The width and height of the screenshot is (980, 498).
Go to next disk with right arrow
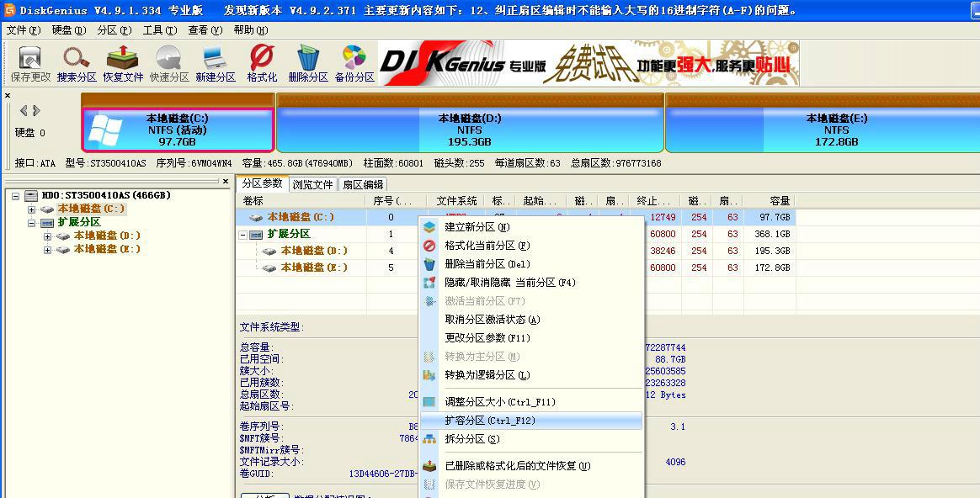[37, 110]
